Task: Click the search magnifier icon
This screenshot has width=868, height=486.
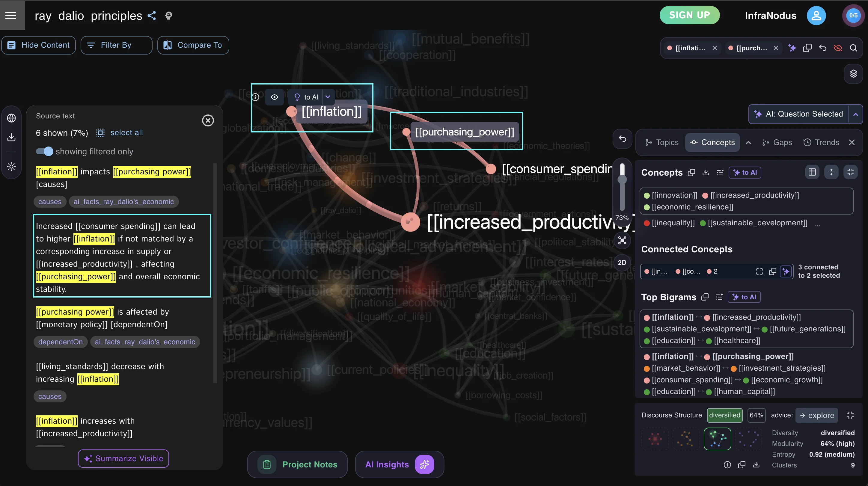Action: pyautogui.click(x=853, y=48)
